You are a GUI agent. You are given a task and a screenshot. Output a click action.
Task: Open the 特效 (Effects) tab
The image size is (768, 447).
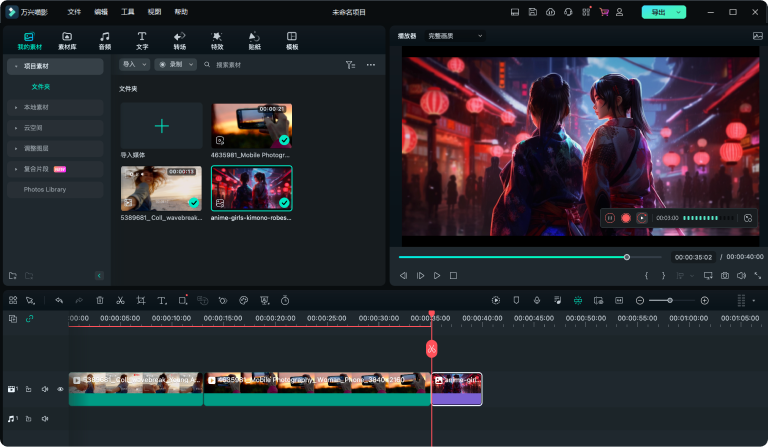[217, 40]
